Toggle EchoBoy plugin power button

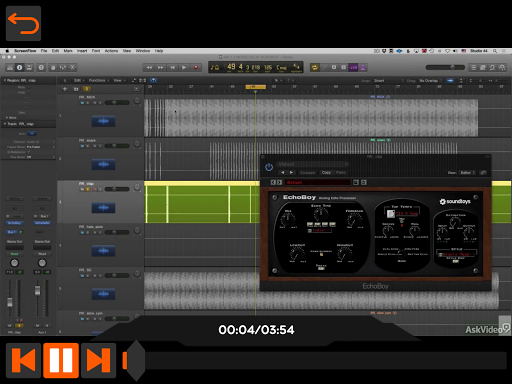click(269, 167)
